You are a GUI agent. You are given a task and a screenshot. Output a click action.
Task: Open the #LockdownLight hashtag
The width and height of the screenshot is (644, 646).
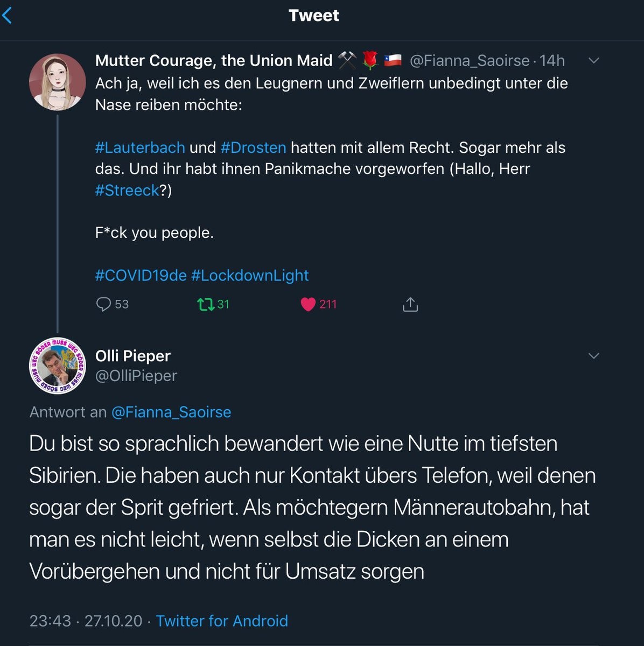pyautogui.click(x=250, y=276)
